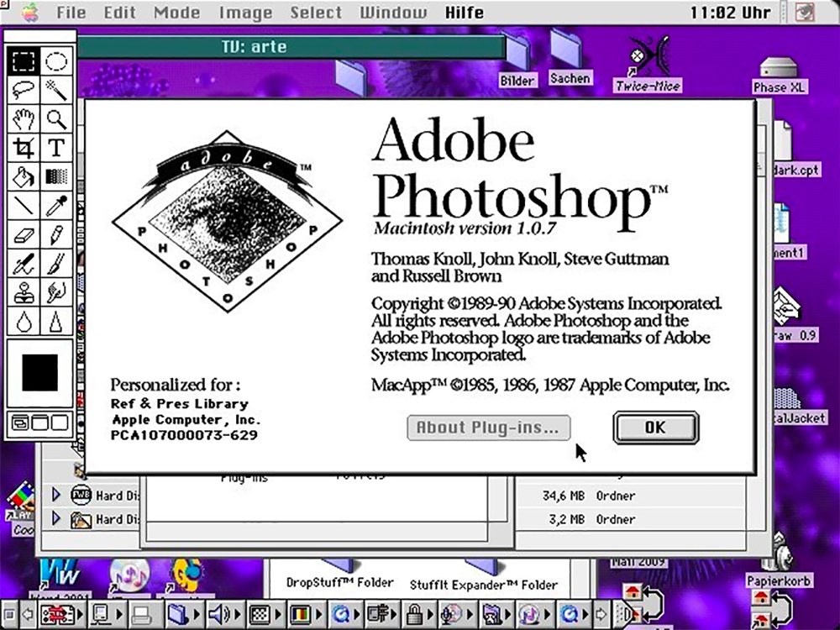
Task: Select the DropStuff Folder item
Action: 339,582
